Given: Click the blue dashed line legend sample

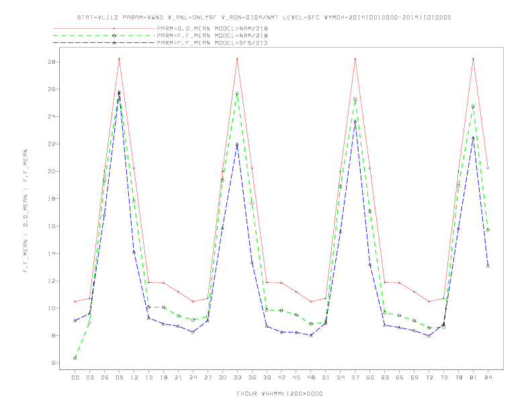Looking at the screenshot, I should (104, 43).
